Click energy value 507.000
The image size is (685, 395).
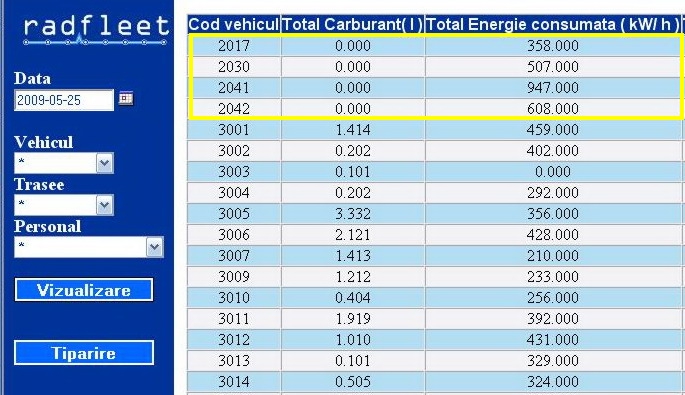coord(553,66)
